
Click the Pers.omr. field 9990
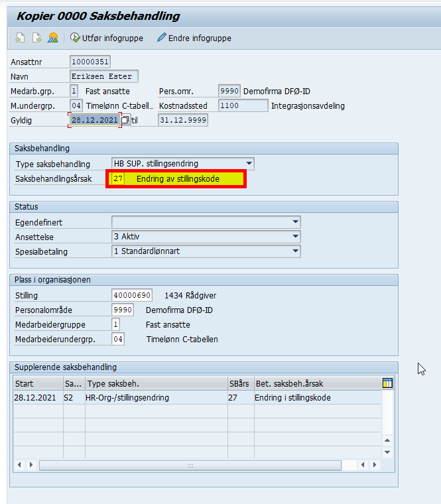click(x=229, y=91)
